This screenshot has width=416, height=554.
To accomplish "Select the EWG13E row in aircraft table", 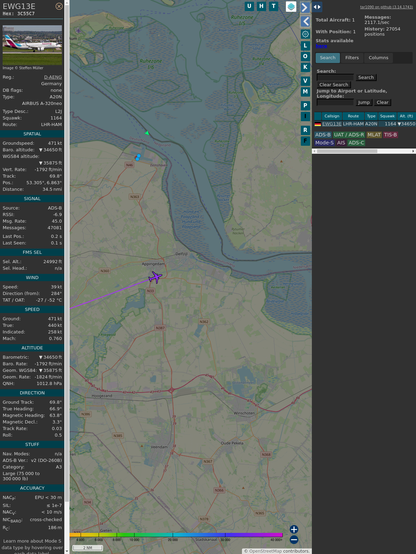I will [365, 124].
